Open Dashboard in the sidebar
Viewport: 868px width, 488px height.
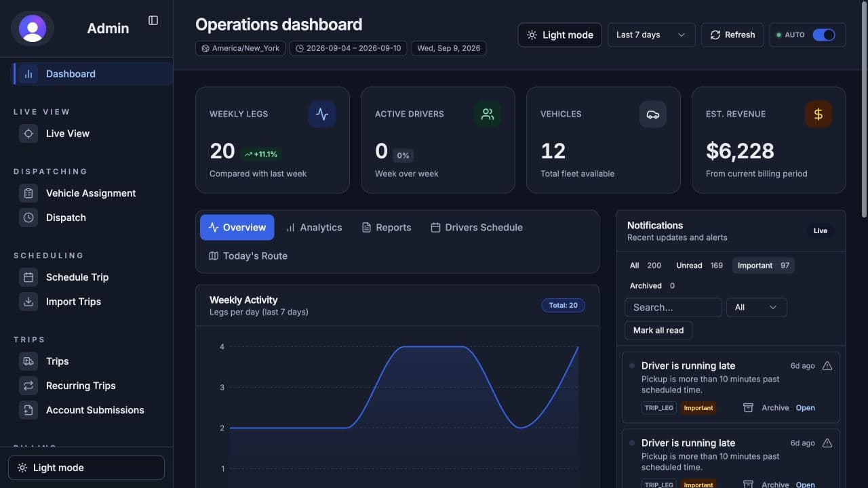(x=92, y=74)
